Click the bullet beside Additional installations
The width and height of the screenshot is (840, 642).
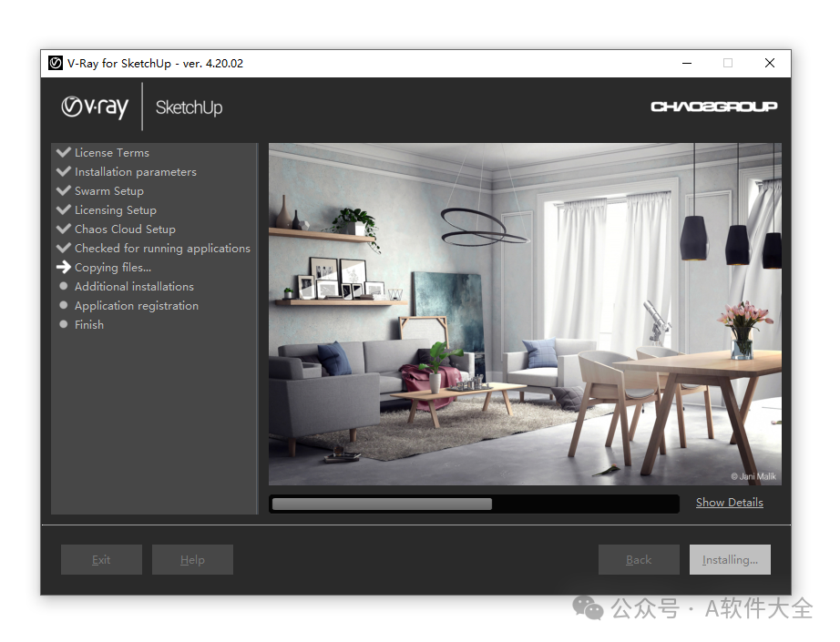pyautogui.click(x=64, y=286)
